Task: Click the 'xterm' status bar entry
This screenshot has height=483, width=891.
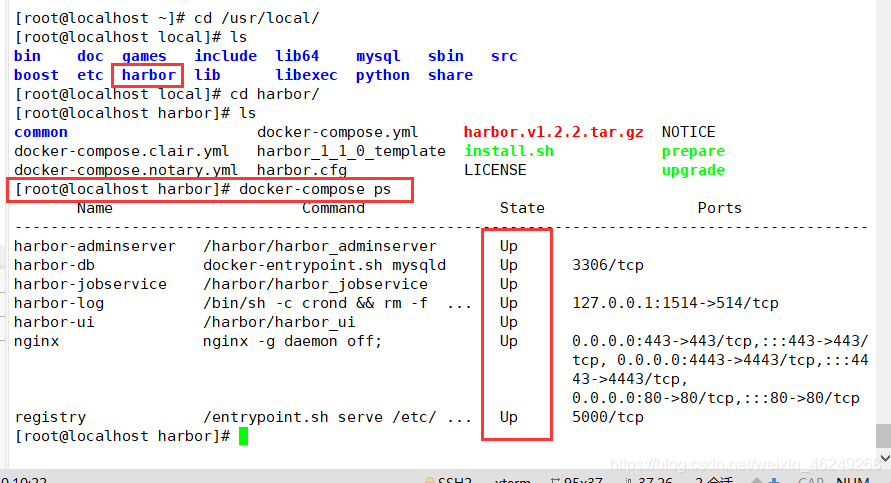Action: pos(513,480)
